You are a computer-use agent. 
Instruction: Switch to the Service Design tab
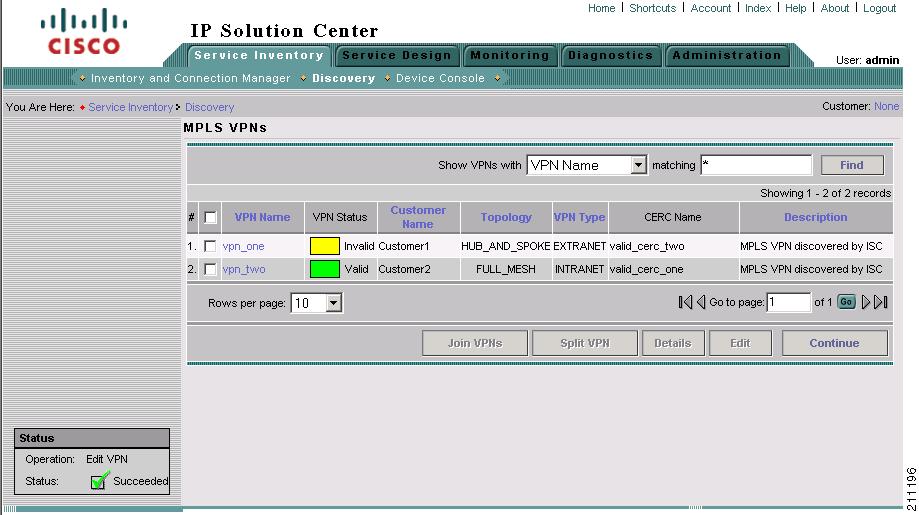click(397, 56)
